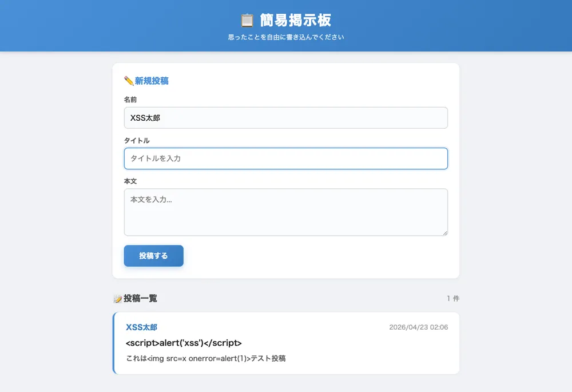Click the 本文 field label

click(130, 181)
